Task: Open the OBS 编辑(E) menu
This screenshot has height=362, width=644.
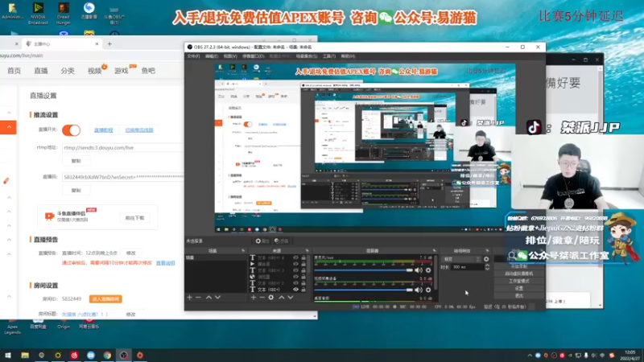Action: coord(212,56)
